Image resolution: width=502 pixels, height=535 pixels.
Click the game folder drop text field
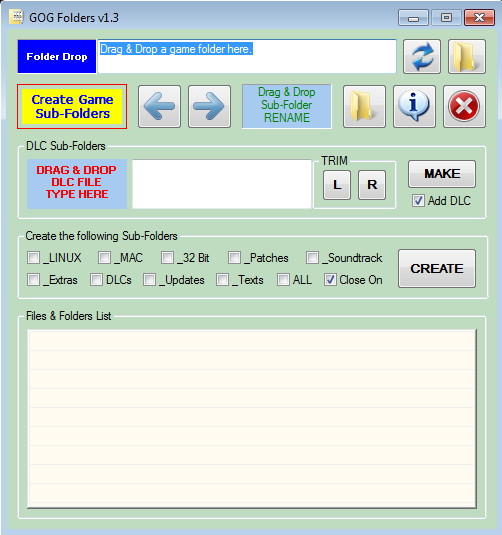247,56
